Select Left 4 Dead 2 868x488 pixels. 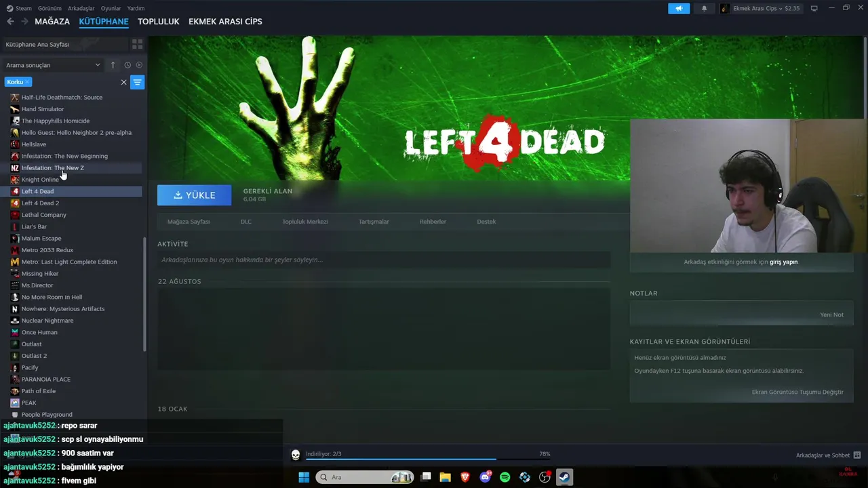(76, 203)
